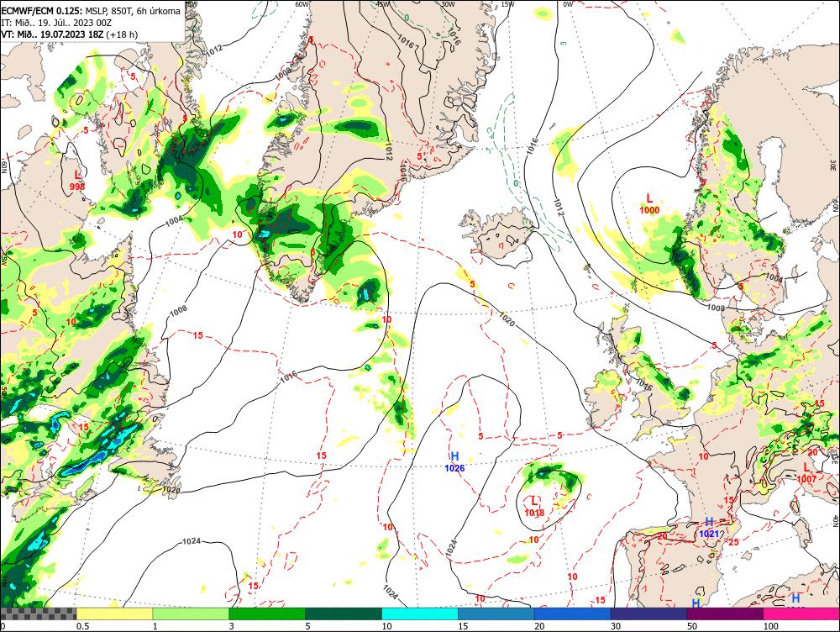Click the 0W longitude label
Image resolution: width=840 pixels, height=632 pixels.
coord(568,4)
